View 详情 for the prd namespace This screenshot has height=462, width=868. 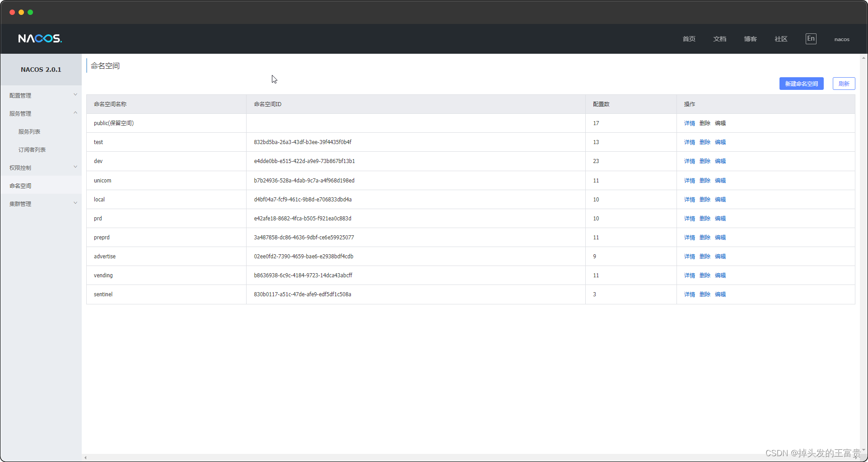click(x=689, y=219)
